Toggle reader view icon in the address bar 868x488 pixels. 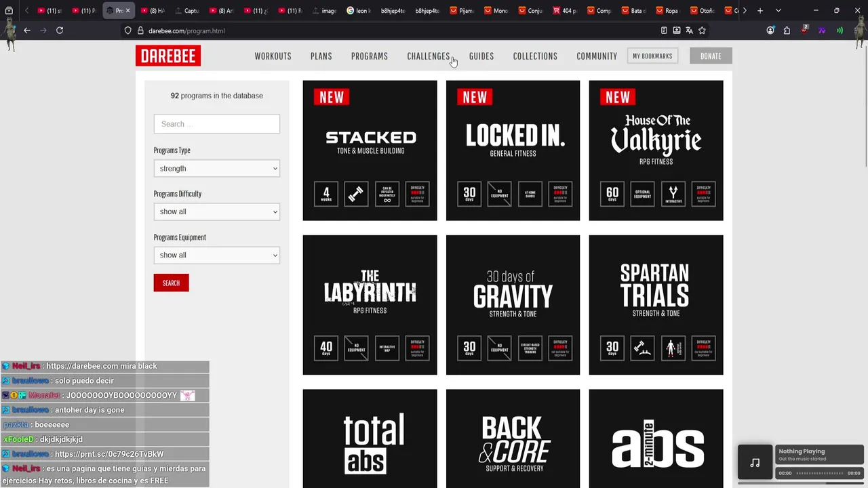664,30
